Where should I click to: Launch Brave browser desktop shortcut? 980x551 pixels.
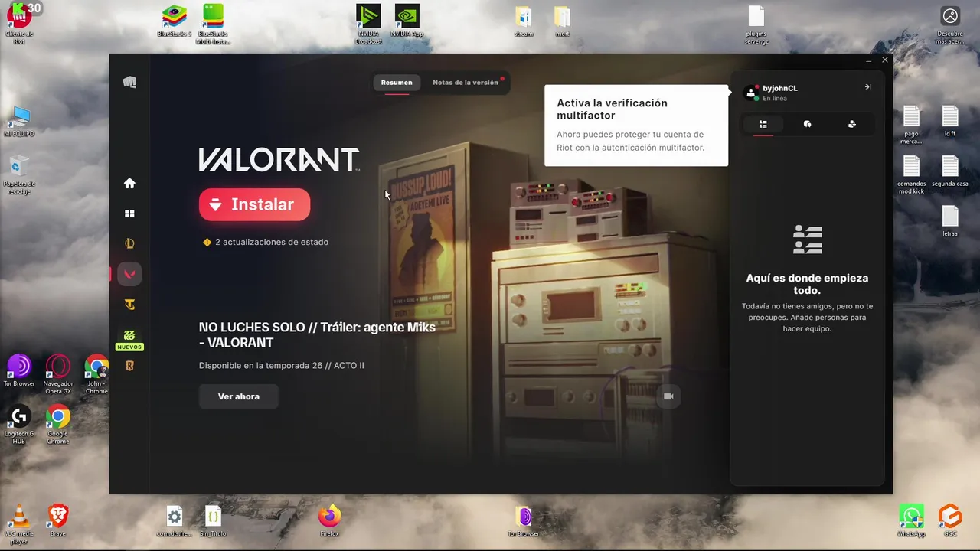pos(58,520)
